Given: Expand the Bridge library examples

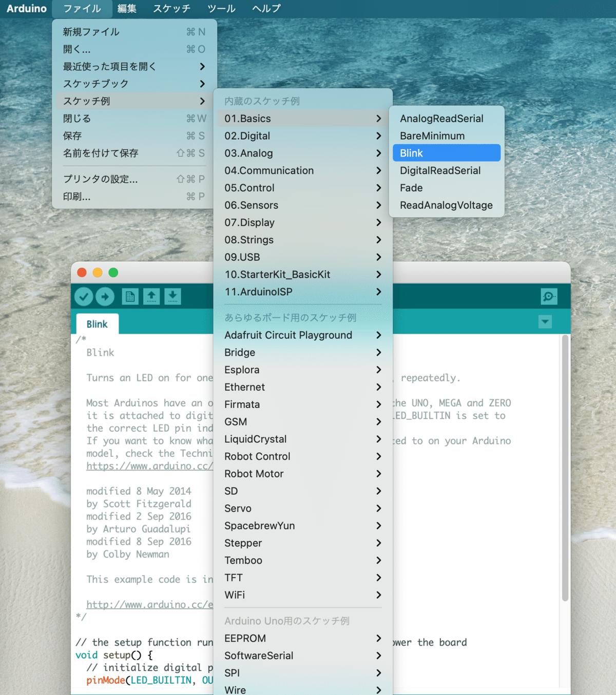Looking at the screenshot, I should pyautogui.click(x=303, y=353).
